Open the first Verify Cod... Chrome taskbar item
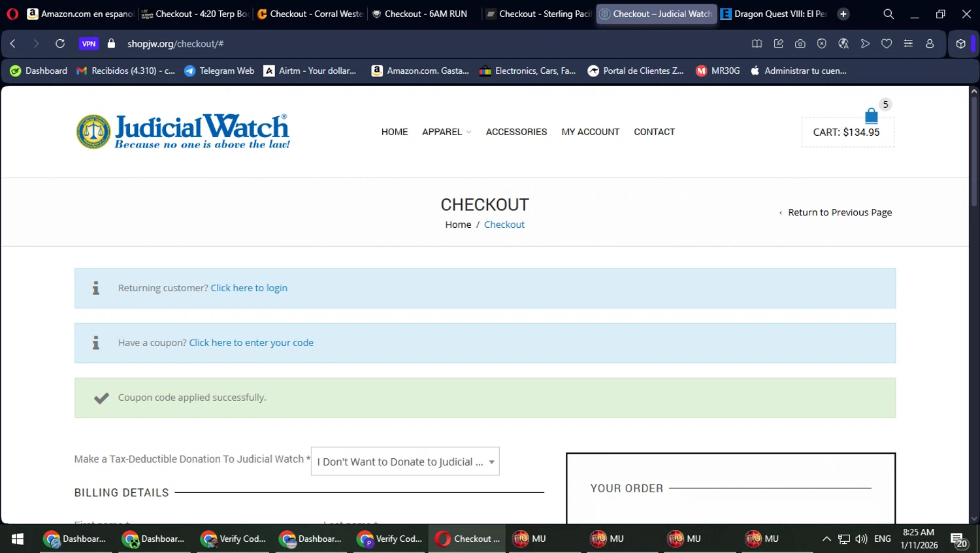The height and width of the screenshot is (553, 980). click(233, 539)
